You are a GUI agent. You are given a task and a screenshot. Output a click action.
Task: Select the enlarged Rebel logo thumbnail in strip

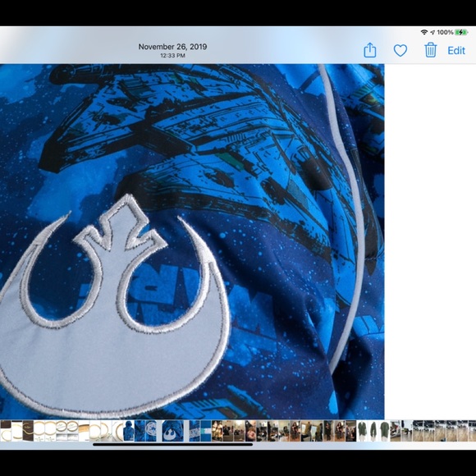[x=172, y=431]
